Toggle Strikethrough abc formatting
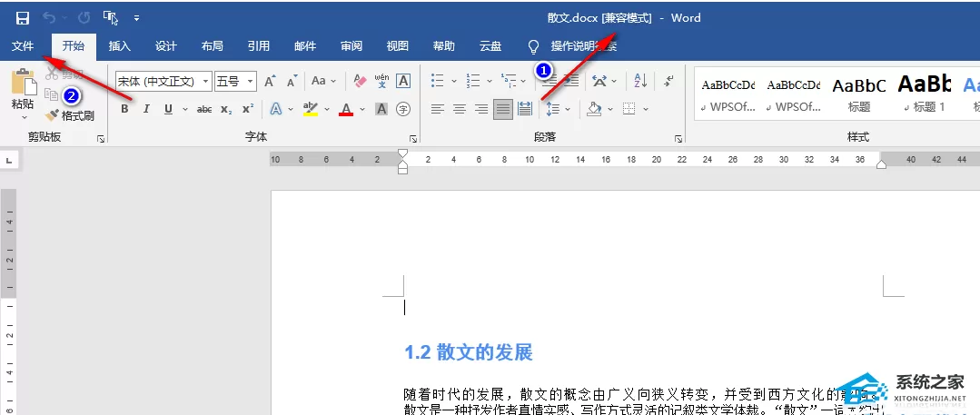Image resolution: width=980 pixels, height=415 pixels. tap(204, 109)
